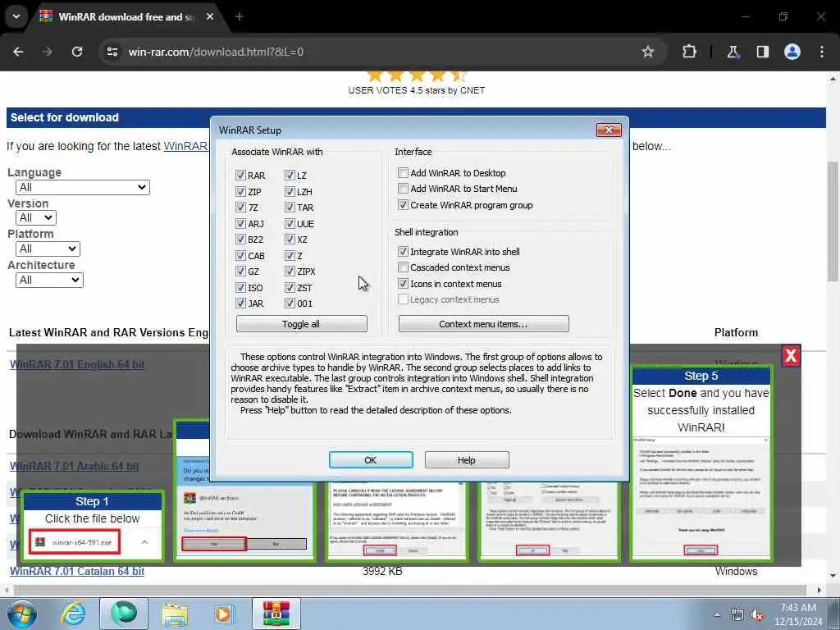This screenshot has width=840, height=630.
Task: Toggle the 001 association checkbox
Action: pyautogui.click(x=290, y=304)
